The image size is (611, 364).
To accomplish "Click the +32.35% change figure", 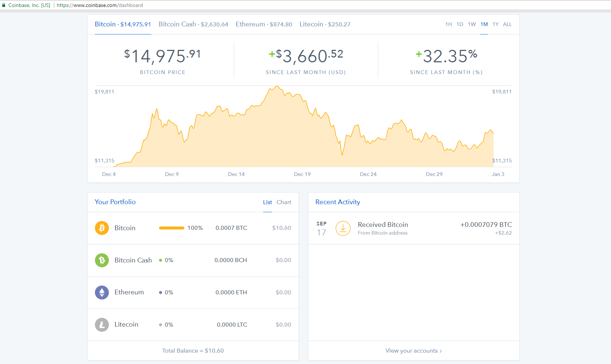I will tap(446, 56).
